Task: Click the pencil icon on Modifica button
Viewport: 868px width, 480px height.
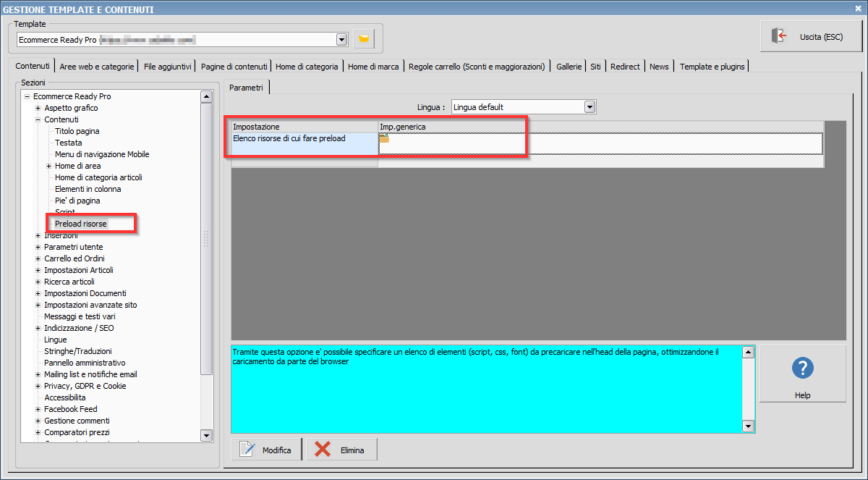Action: point(247,450)
